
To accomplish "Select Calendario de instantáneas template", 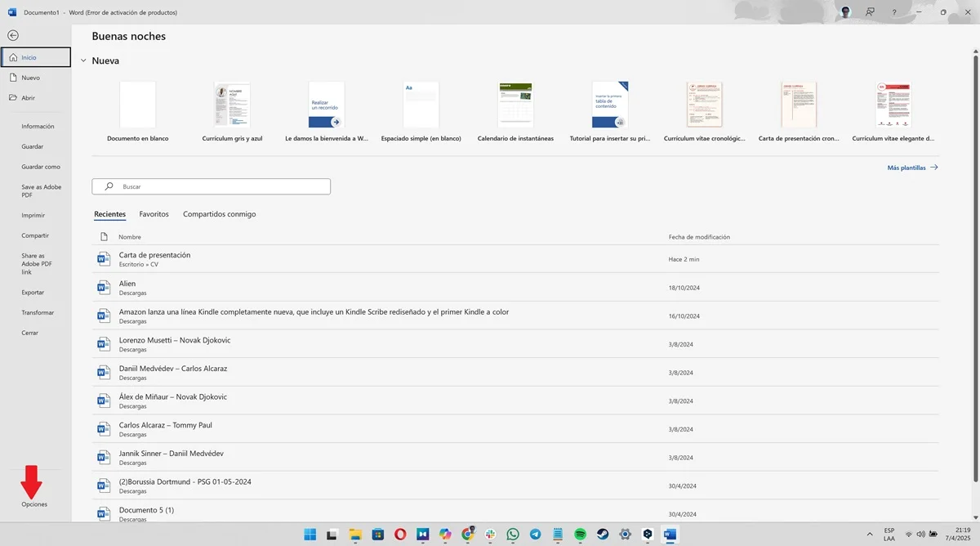I will pyautogui.click(x=515, y=112).
